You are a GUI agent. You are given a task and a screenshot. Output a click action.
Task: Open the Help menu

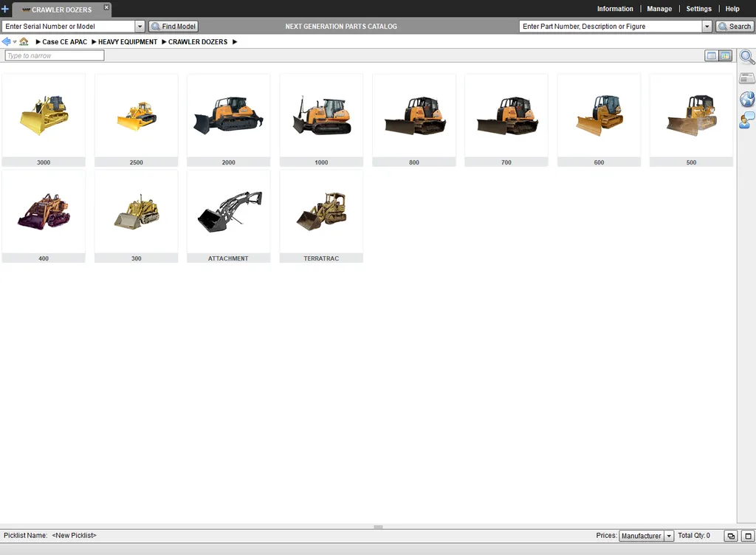pos(732,9)
